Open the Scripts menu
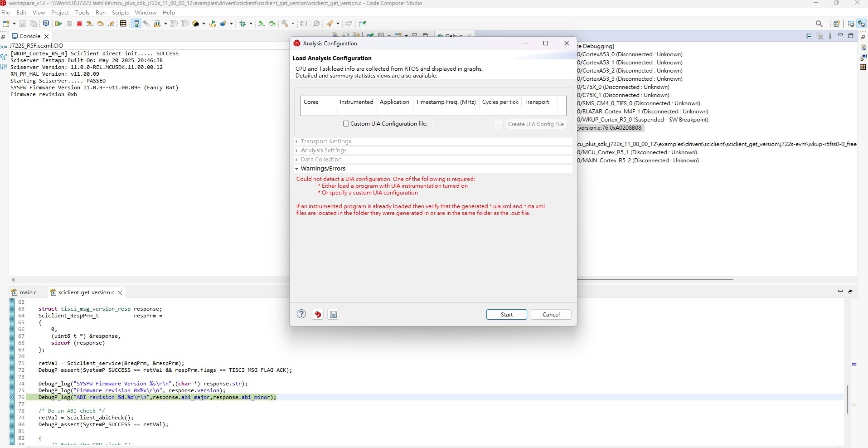 coord(120,12)
